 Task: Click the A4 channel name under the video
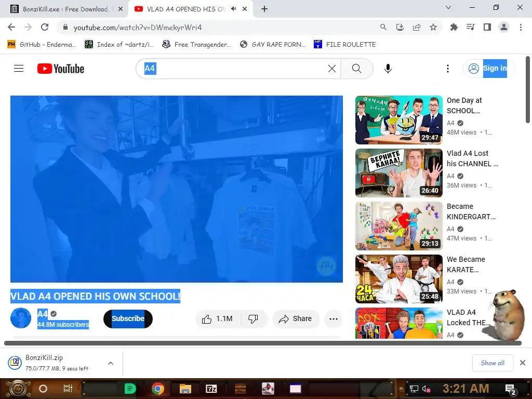tap(43, 314)
